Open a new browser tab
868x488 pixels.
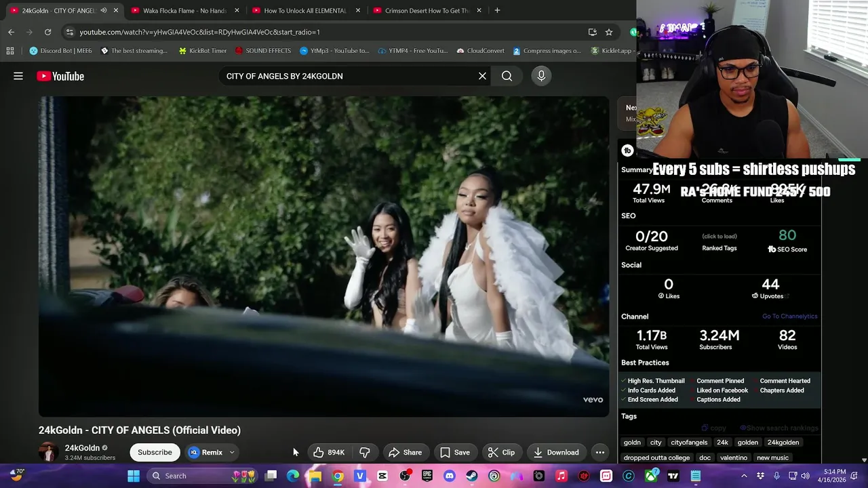coord(497,10)
